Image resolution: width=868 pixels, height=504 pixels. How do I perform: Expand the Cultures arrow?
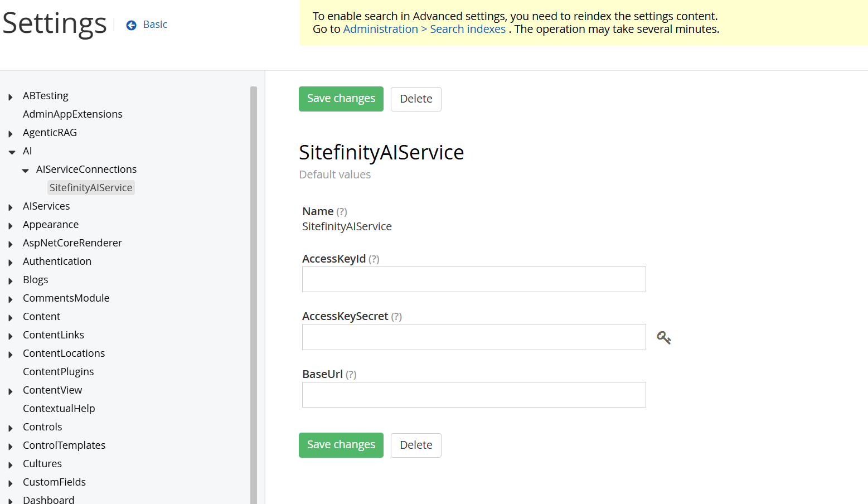(x=11, y=465)
